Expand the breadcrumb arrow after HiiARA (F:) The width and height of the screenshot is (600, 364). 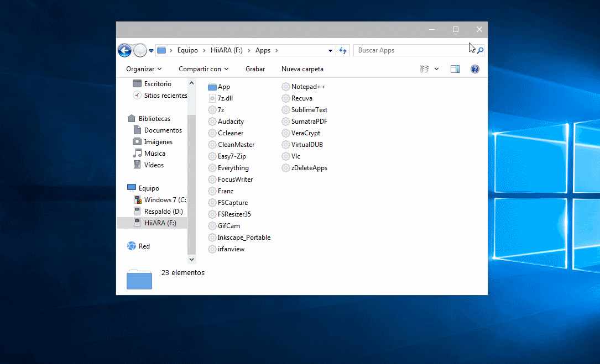tap(249, 50)
